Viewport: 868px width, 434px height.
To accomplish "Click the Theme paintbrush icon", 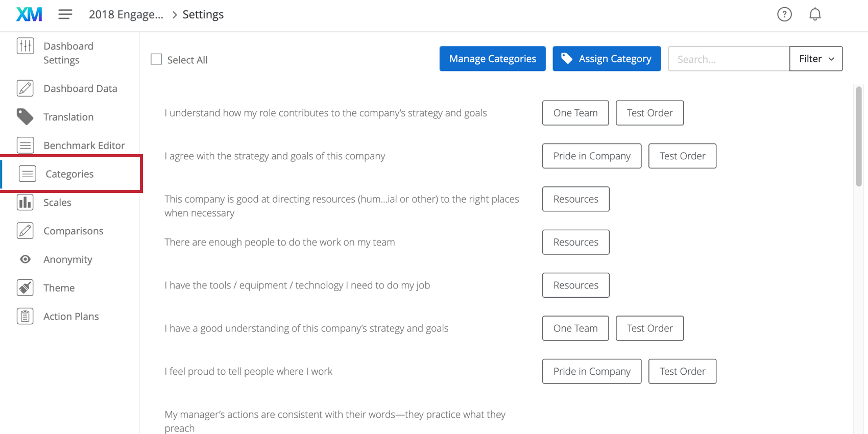I will point(25,288).
